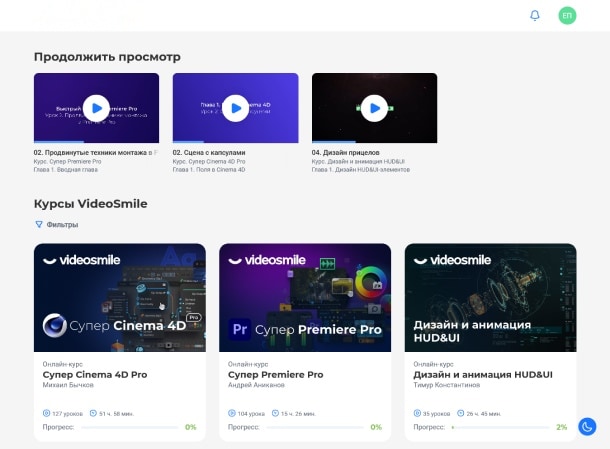The width and height of the screenshot is (610, 449).
Task: Play the Cinema 4D capsules lesson
Action: (x=235, y=107)
